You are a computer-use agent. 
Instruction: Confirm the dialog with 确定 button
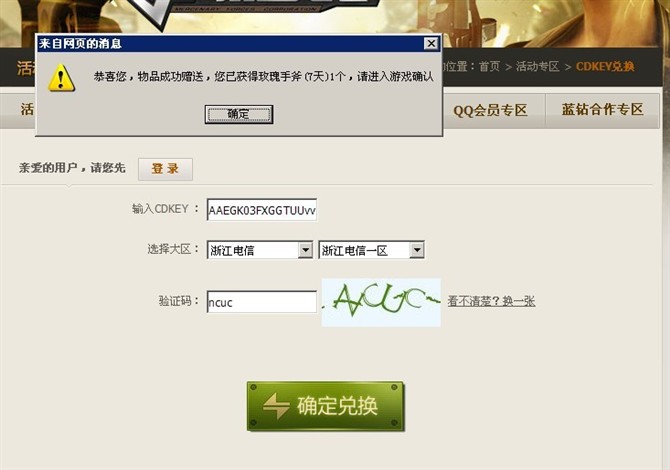click(x=238, y=115)
